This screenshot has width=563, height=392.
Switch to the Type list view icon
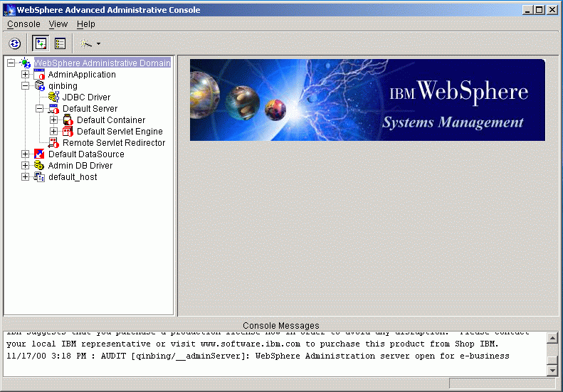click(x=60, y=44)
